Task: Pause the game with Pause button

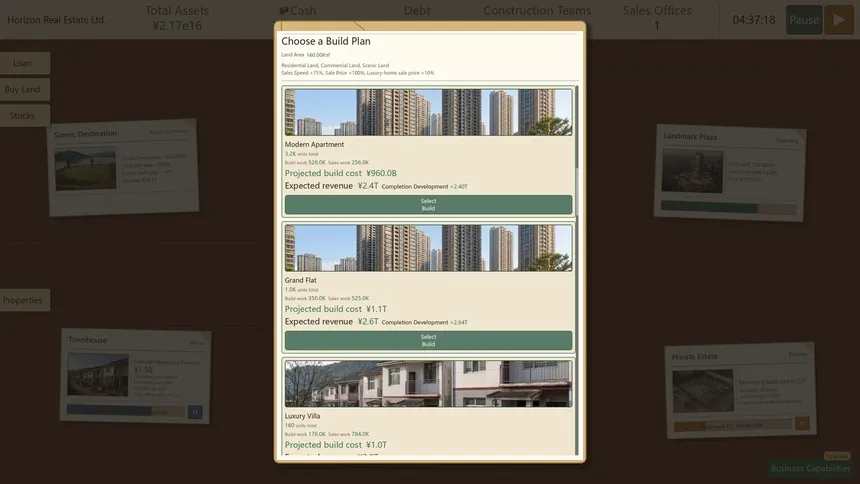Action: 804,20
